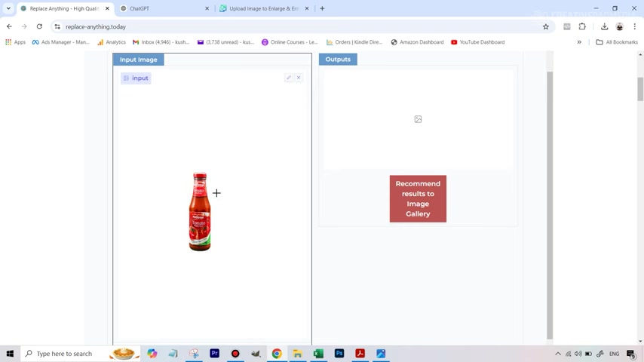Select the Input Image tab label

139,60
